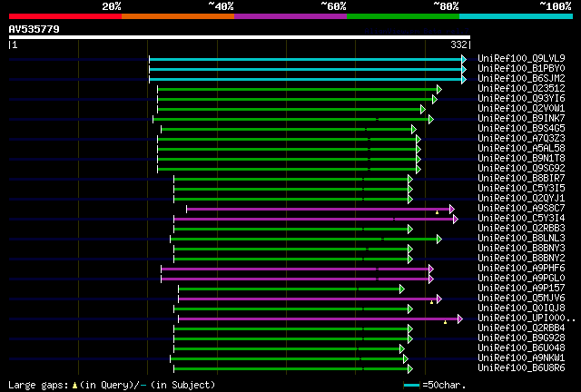Open hit UniRef100_Q93YI6

click(521, 99)
